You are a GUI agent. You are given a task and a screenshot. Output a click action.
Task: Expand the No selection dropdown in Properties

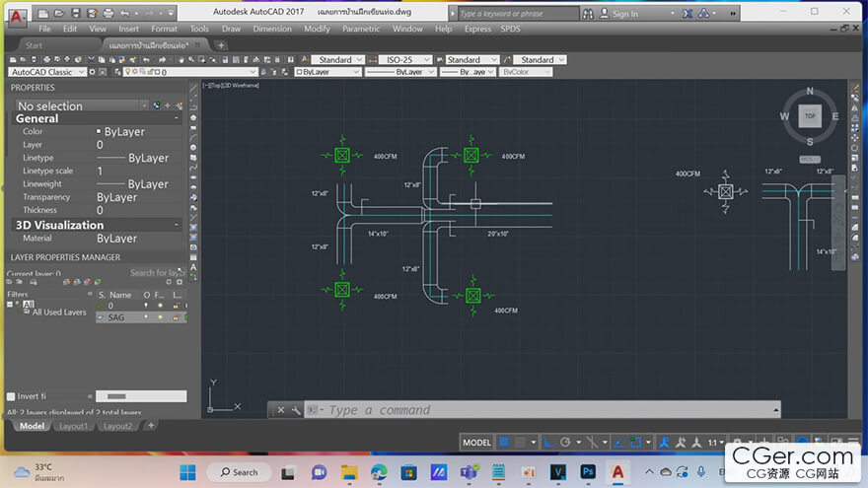point(144,105)
